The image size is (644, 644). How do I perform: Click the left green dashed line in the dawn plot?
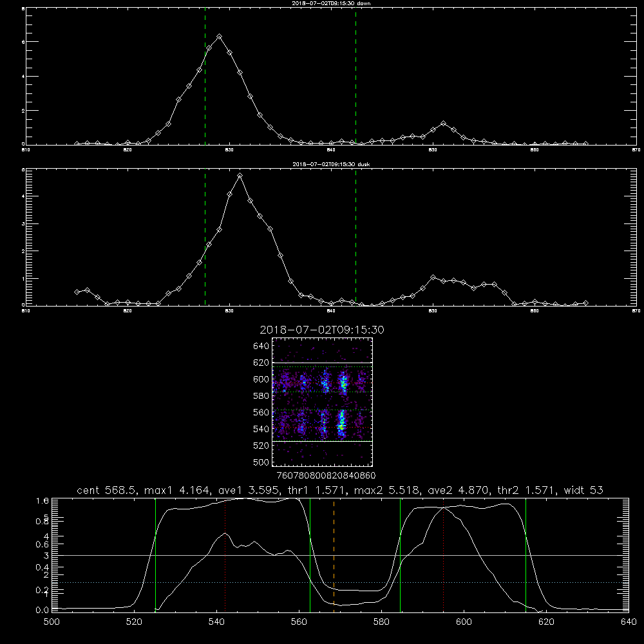[x=205, y=78]
